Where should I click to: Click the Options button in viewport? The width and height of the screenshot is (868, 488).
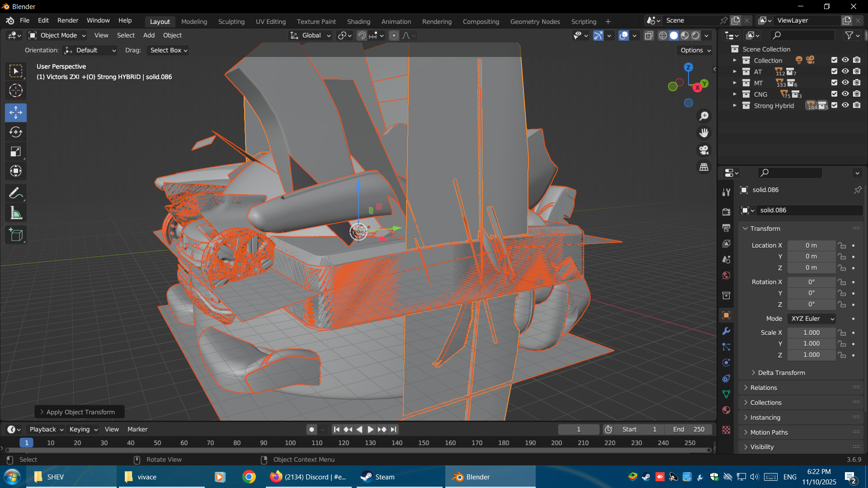tap(695, 50)
